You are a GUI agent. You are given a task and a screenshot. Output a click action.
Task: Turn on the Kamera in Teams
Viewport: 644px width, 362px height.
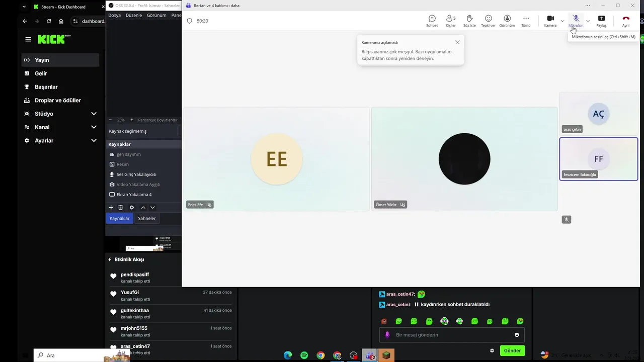(550, 21)
